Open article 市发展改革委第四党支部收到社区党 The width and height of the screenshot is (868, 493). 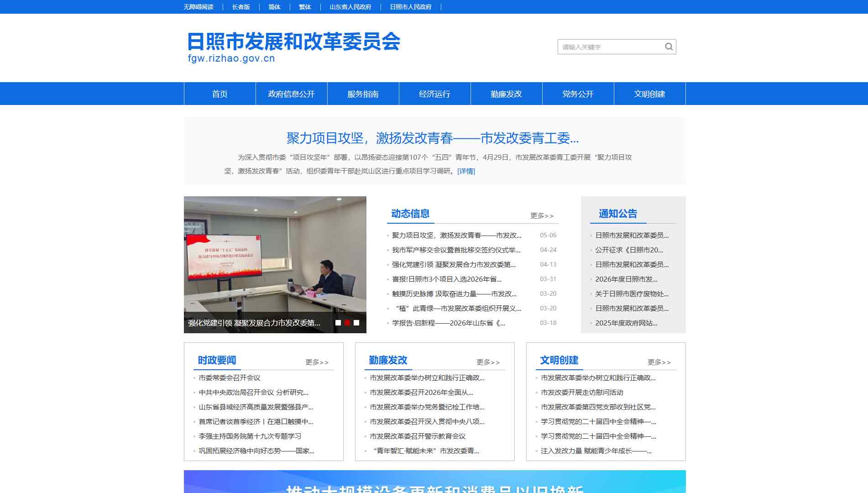tap(598, 407)
